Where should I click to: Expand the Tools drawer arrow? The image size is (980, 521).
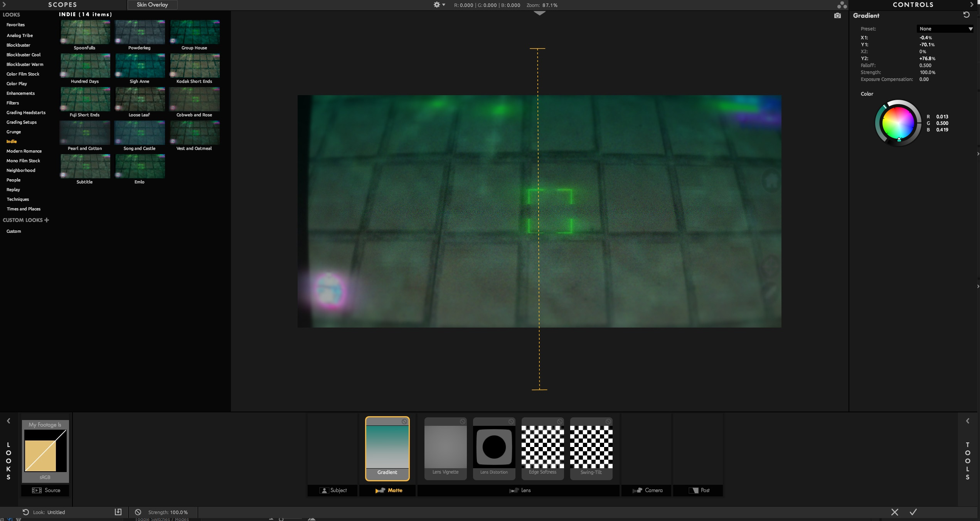tap(967, 421)
